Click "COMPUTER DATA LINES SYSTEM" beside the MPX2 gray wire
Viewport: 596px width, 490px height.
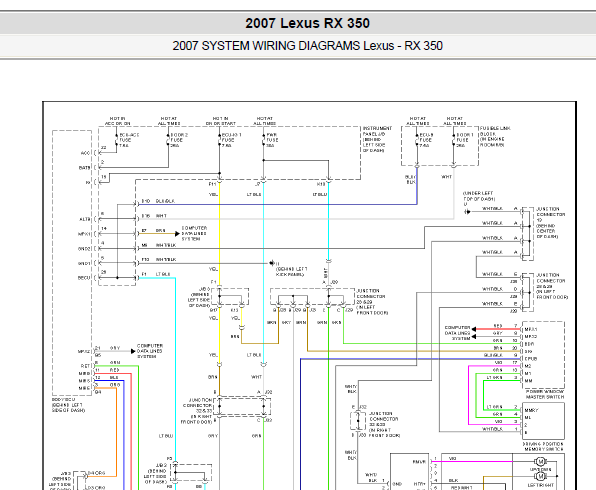click(150, 351)
